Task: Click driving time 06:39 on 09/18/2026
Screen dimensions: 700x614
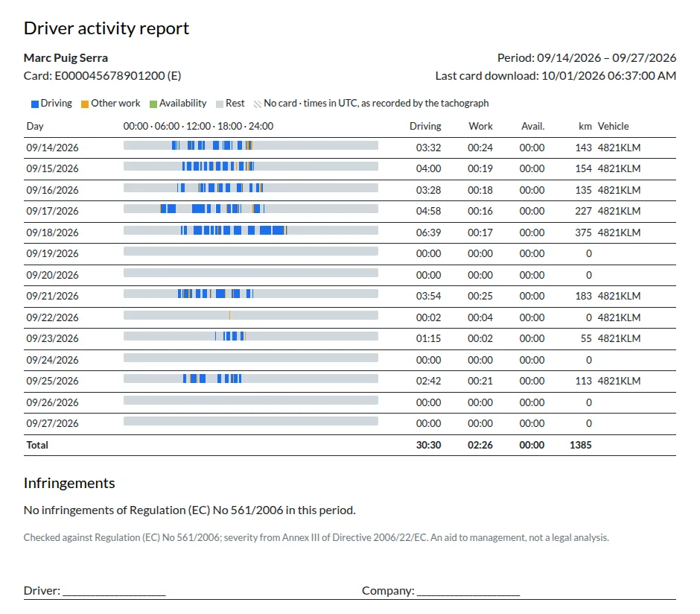Action: coord(429,232)
